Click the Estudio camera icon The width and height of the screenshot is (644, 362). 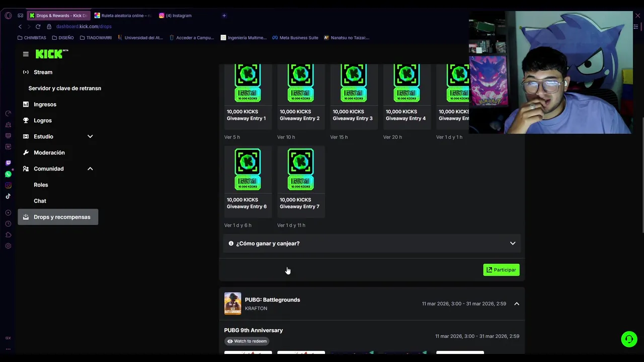click(x=26, y=136)
